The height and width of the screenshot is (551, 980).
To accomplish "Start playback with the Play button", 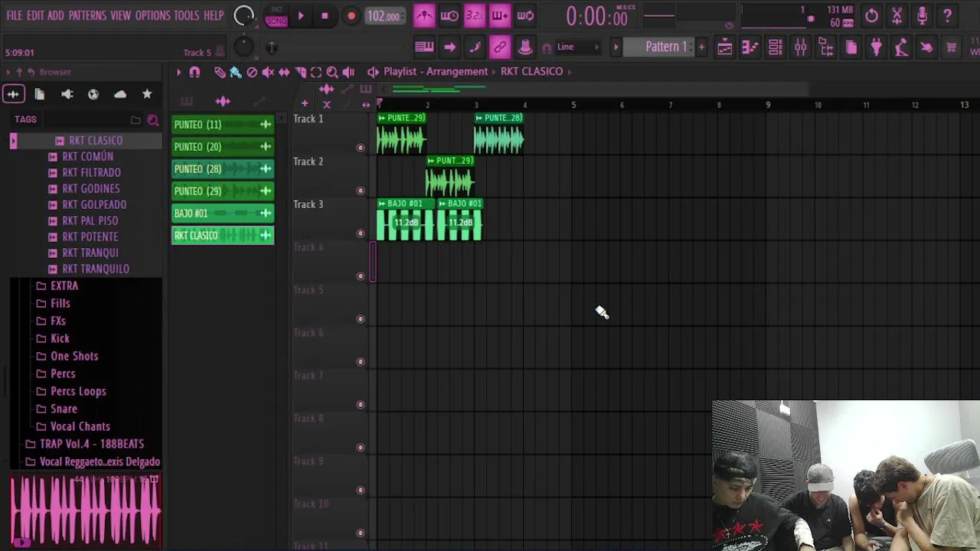I will coord(301,16).
